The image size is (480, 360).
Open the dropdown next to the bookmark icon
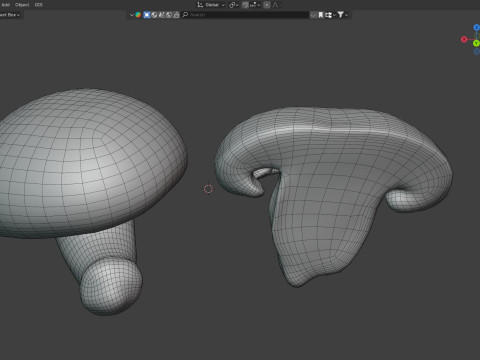click(x=330, y=15)
